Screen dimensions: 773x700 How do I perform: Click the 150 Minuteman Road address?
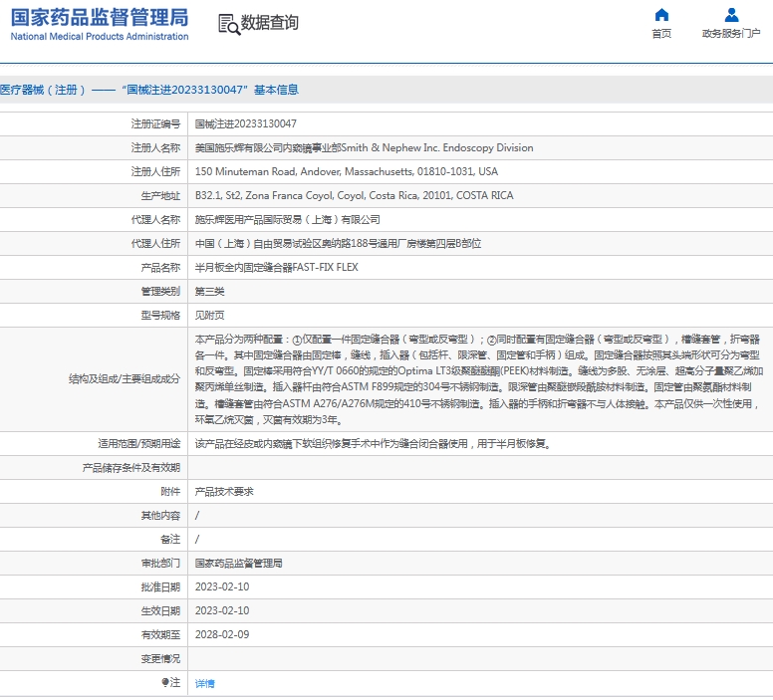(x=346, y=171)
